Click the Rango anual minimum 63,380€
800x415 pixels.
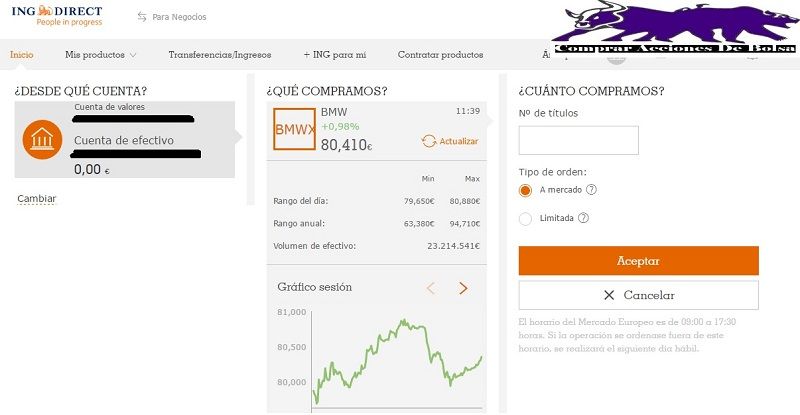[419, 224]
